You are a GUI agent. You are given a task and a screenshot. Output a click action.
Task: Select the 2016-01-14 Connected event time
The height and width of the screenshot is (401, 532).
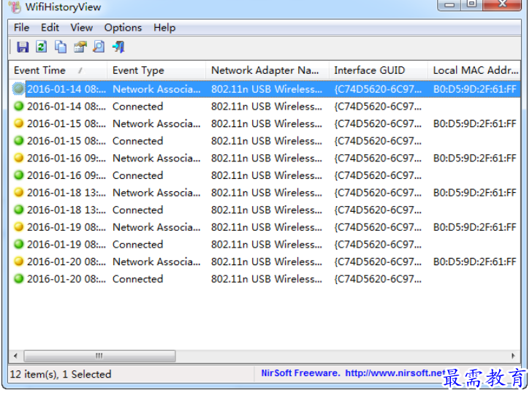(x=66, y=106)
